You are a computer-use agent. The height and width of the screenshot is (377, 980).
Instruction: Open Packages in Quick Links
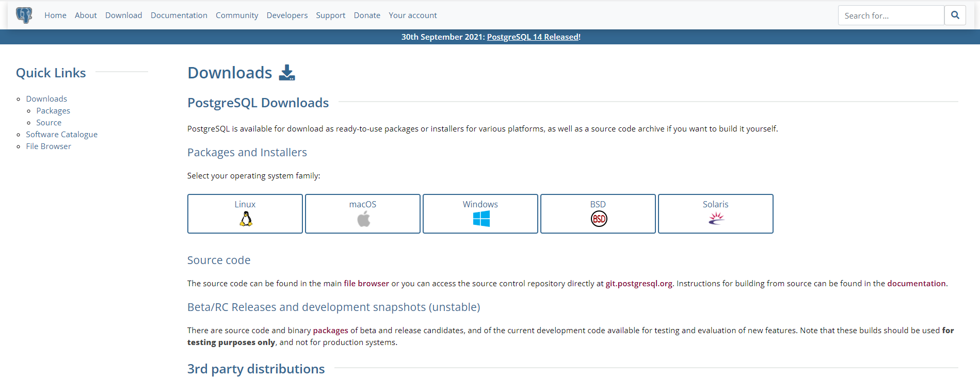point(53,110)
